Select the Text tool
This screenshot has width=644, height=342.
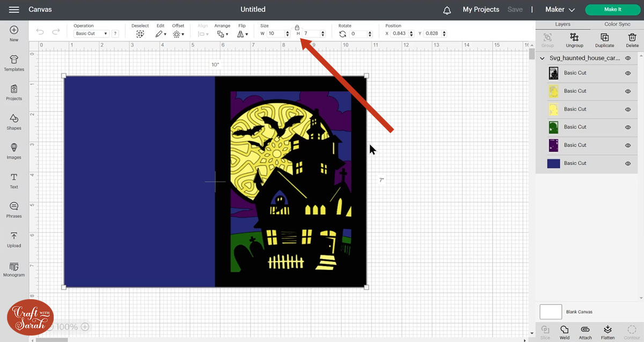(14, 180)
